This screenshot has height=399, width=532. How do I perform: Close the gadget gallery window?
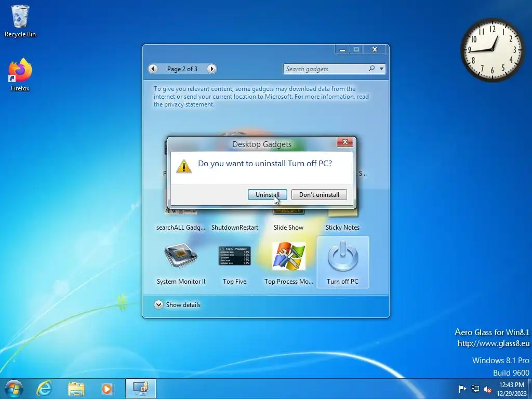375,49
